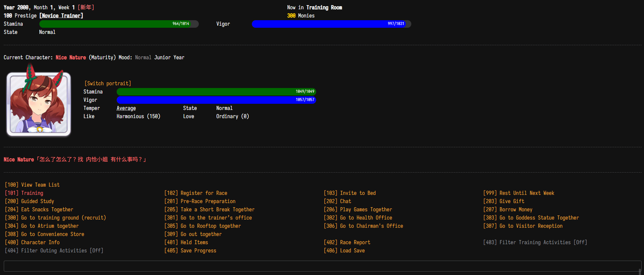The image size is (644, 275).
Task: Choose Give Gift option 203
Action: pos(504,201)
